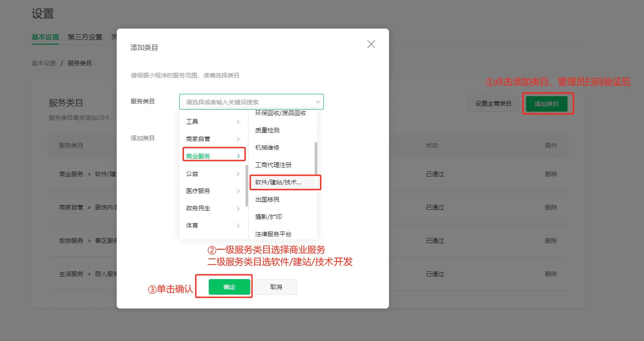Click the 取消 button
Screen dimensions: 644x341
click(x=276, y=287)
